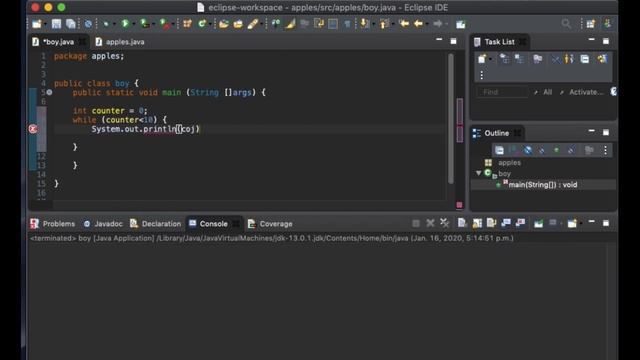Open the dropdown arrow beside Run button

pyautogui.click(x=133, y=24)
